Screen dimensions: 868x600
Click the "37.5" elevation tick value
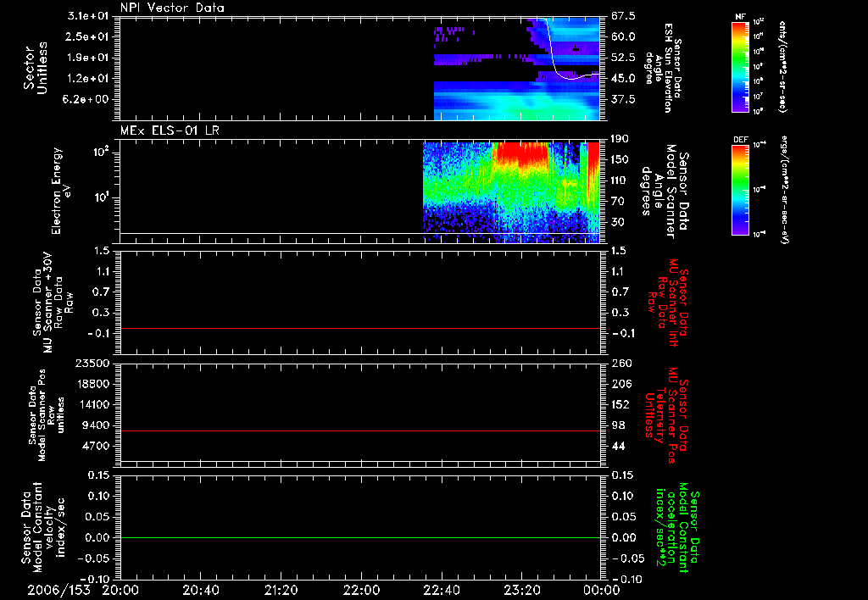click(623, 100)
